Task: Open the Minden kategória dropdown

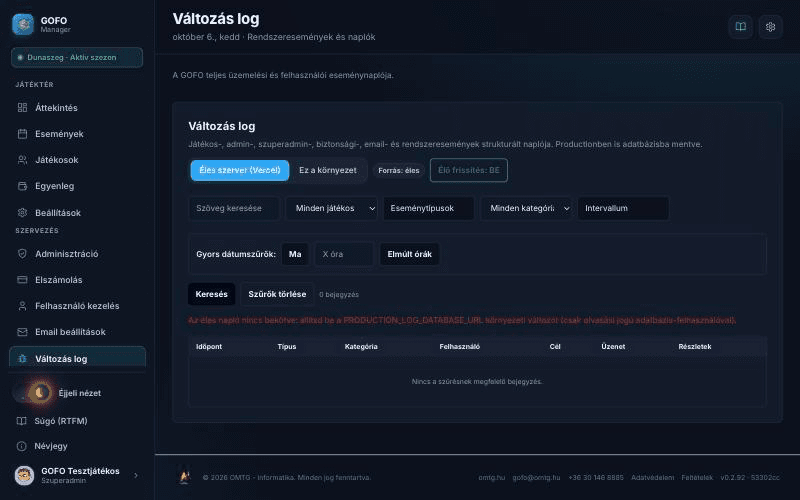Action: point(527,208)
